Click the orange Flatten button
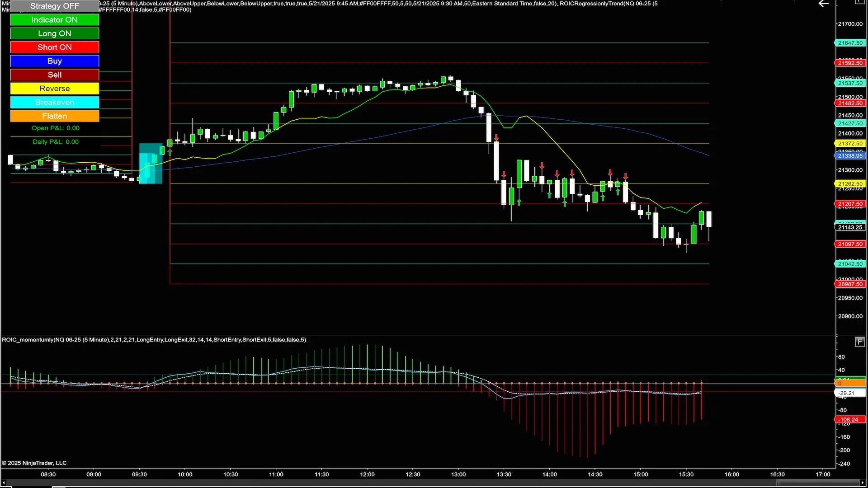Image resolution: width=868 pixels, height=488 pixels. (54, 116)
